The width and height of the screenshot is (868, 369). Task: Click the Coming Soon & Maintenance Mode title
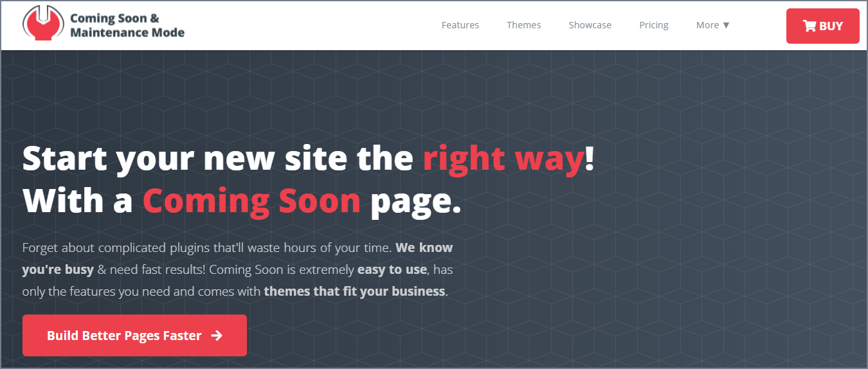tap(127, 25)
